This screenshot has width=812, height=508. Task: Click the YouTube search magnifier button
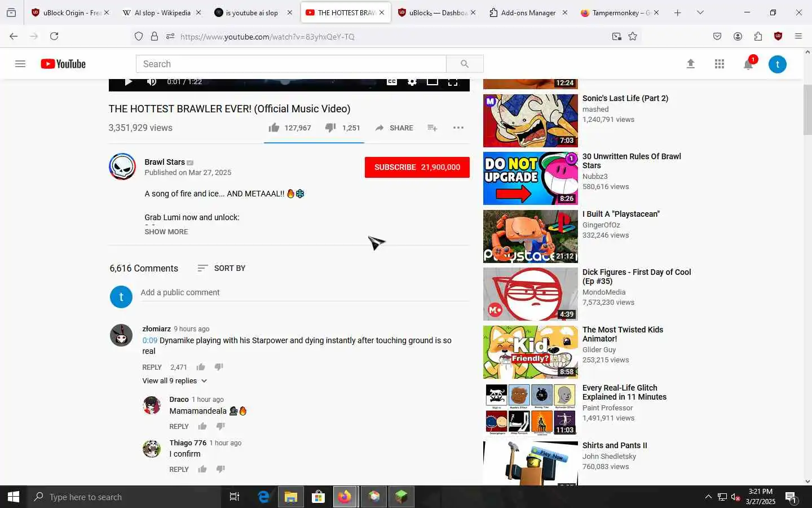coord(465,64)
